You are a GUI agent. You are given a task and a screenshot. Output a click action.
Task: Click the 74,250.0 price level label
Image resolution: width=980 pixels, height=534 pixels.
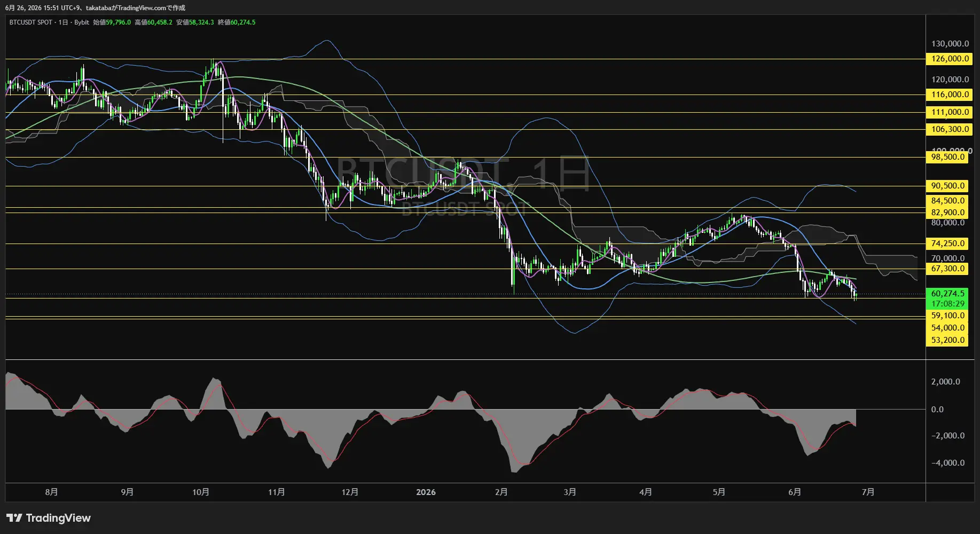[947, 244]
